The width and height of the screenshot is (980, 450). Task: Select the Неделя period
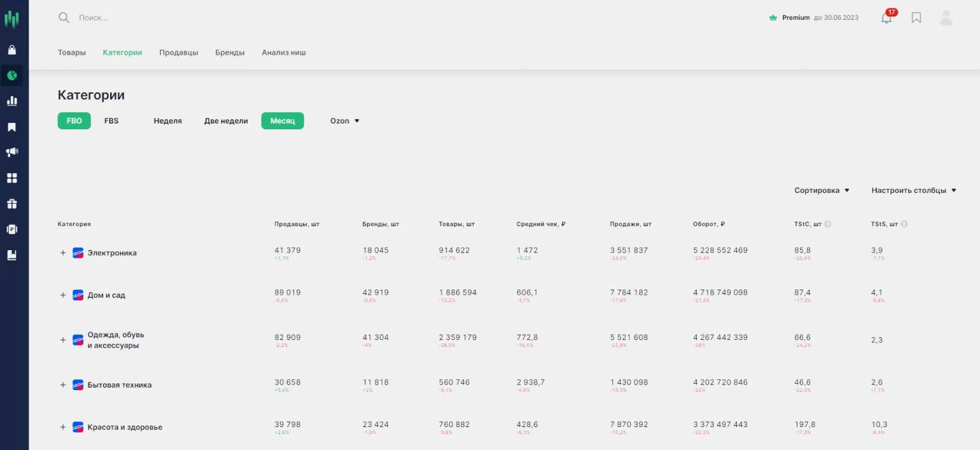point(167,121)
